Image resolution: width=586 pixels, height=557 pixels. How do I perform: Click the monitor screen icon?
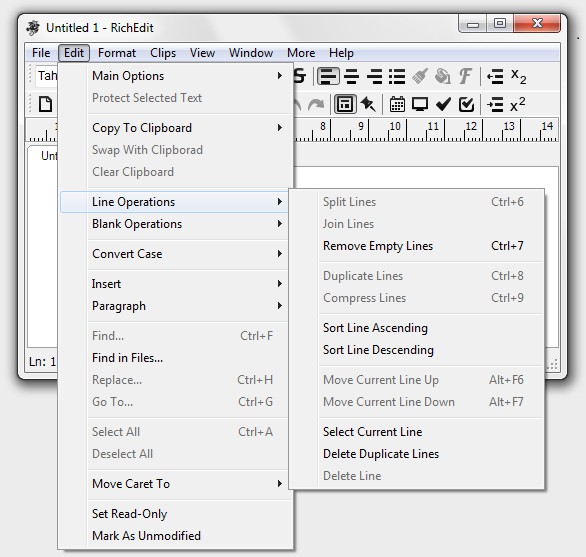coord(420,104)
